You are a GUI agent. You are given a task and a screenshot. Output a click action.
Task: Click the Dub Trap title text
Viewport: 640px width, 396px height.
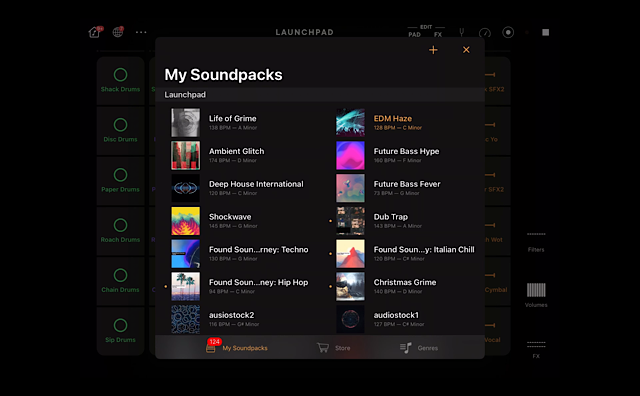(x=391, y=217)
